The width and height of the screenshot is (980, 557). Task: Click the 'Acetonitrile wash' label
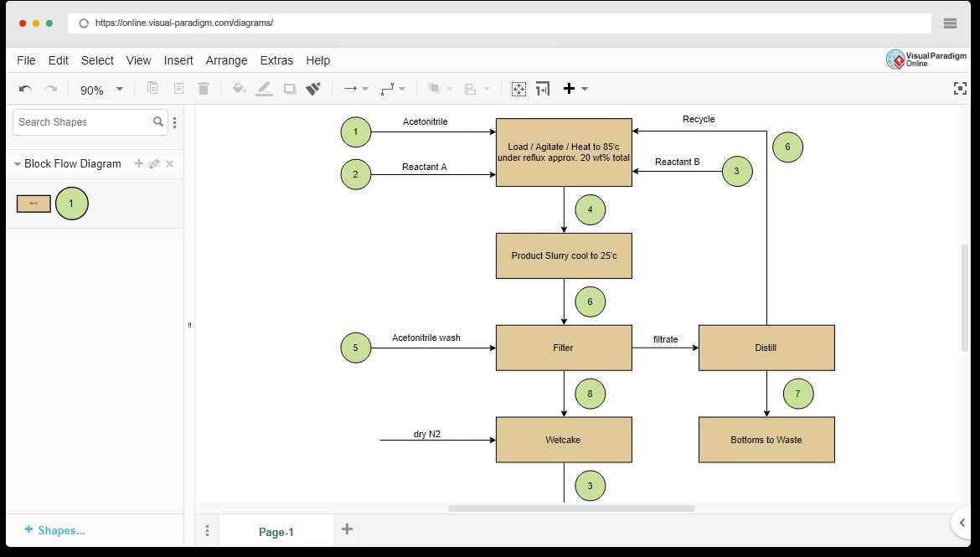(426, 338)
